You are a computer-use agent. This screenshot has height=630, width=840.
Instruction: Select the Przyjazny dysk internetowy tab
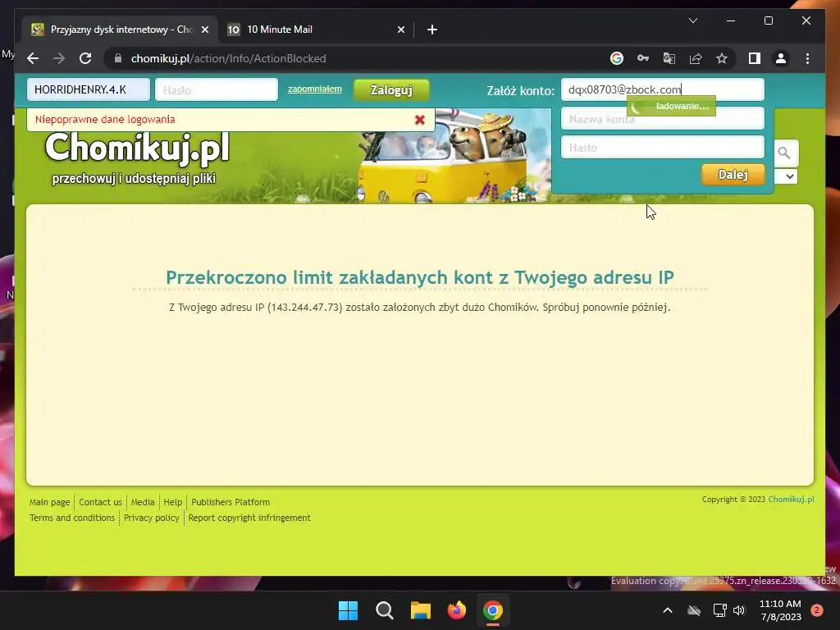(x=120, y=30)
